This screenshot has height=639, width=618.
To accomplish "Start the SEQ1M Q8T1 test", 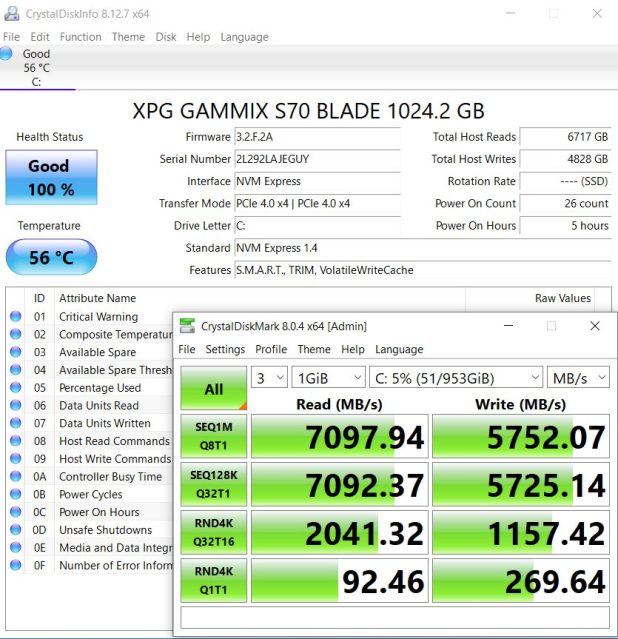I will click(214, 436).
